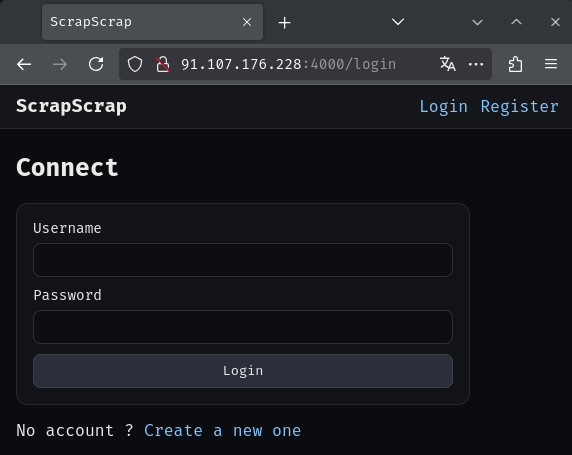Expand the list all tabs chevron
572x455 pixels.
pyautogui.click(x=398, y=22)
